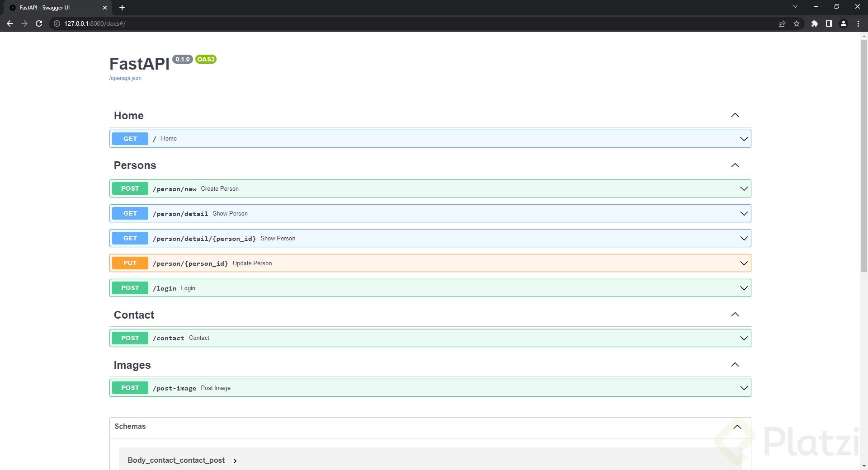Click the page vertical scrollbar thumb
868x470 pixels.
(x=864, y=156)
